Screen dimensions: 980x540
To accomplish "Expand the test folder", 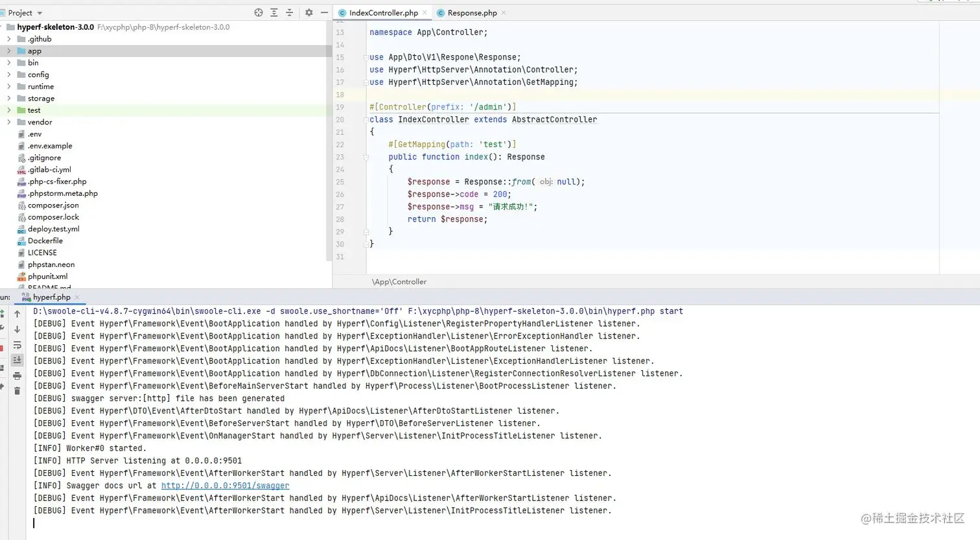I will 9,110.
